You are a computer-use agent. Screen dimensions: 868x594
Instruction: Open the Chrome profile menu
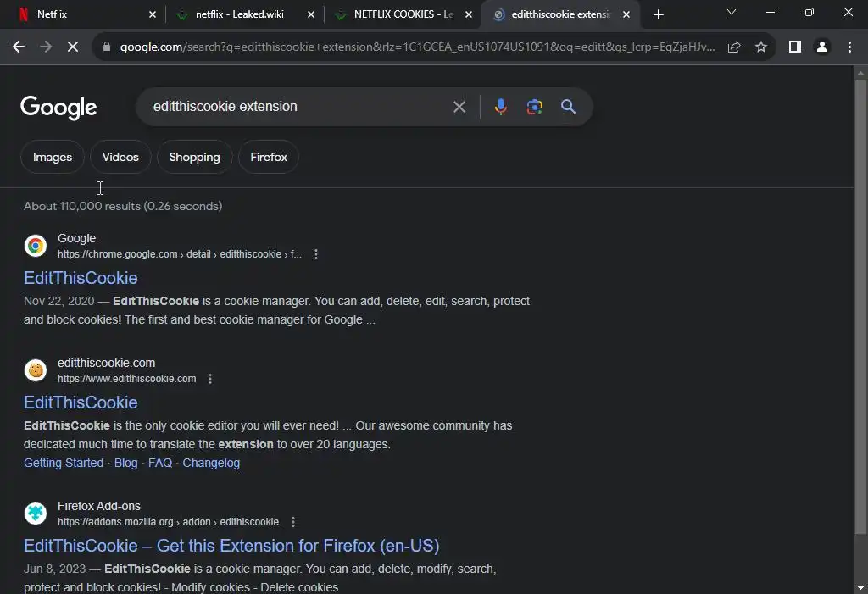click(x=822, y=47)
